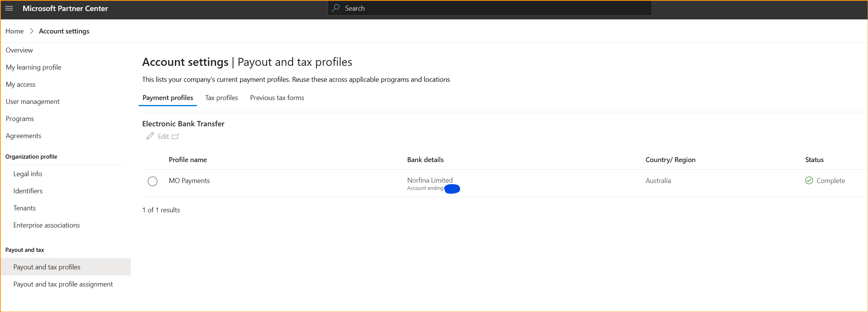Image resolution: width=868 pixels, height=312 pixels.
Task: Click the Profile name column header
Action: pos(188,160)
